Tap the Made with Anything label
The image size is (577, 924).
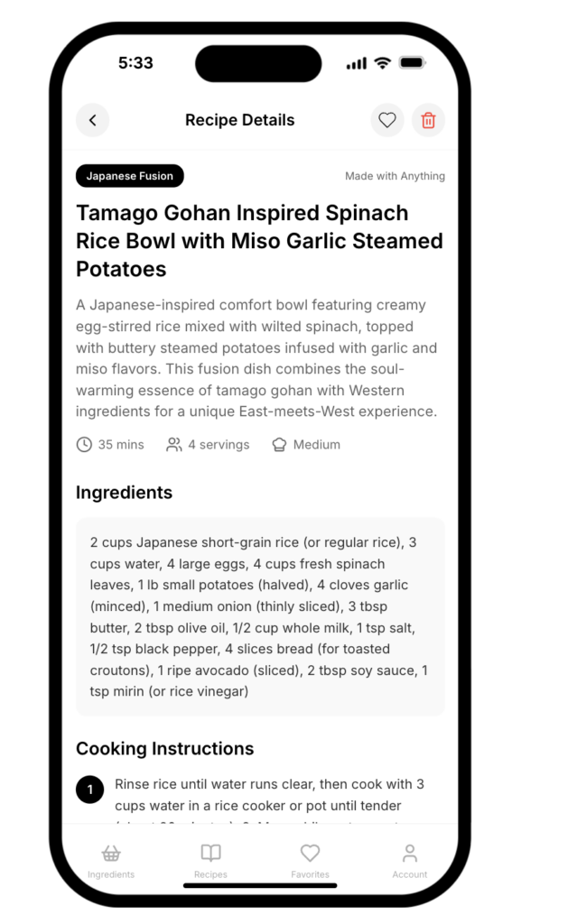[395, 176]
